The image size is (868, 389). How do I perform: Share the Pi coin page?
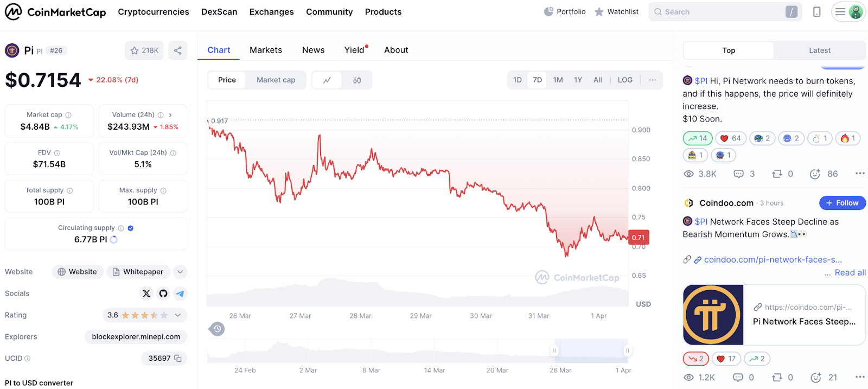pos(178,50)
